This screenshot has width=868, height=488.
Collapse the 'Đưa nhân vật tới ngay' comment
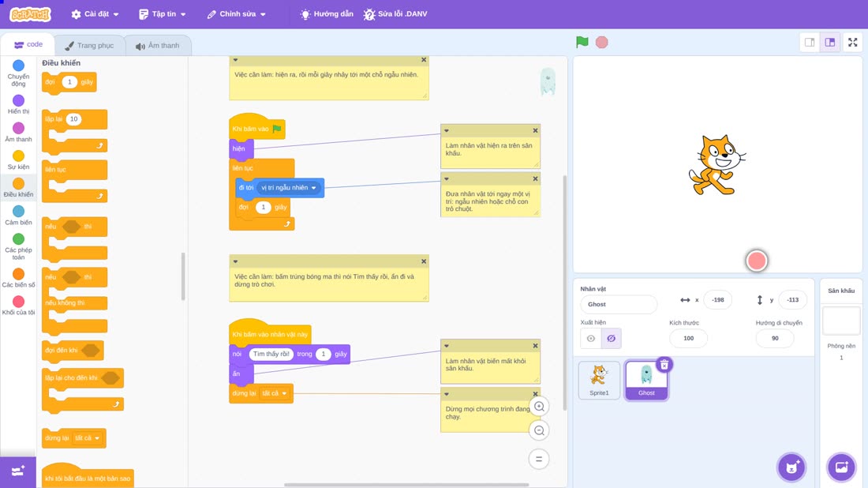tap(447, 179)
